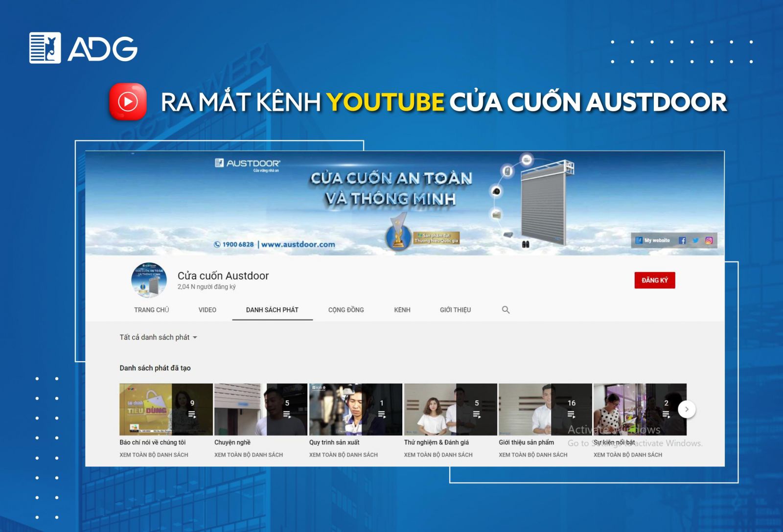Viewport: 783px width, 532px height.
Task: Click the Facebook icon on the banner
Action: 682,240
